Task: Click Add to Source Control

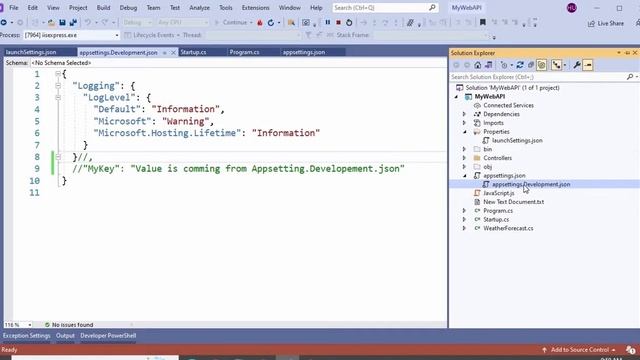Action: coord(579,350)
